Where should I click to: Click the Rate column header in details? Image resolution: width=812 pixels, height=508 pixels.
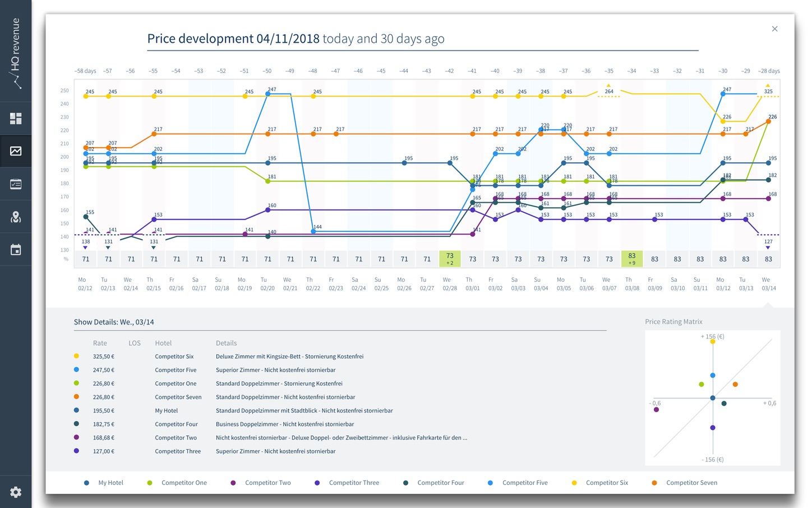pos(100,343)
